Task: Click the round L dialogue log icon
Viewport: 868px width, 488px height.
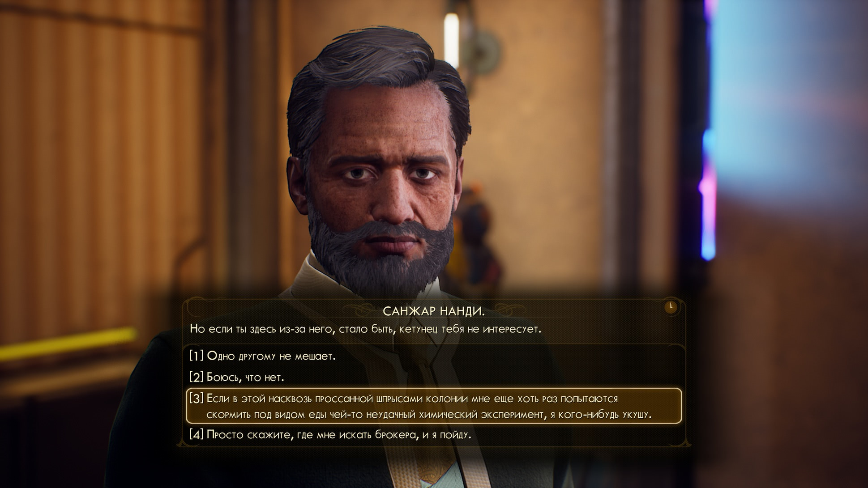Action: coord(671,306)
